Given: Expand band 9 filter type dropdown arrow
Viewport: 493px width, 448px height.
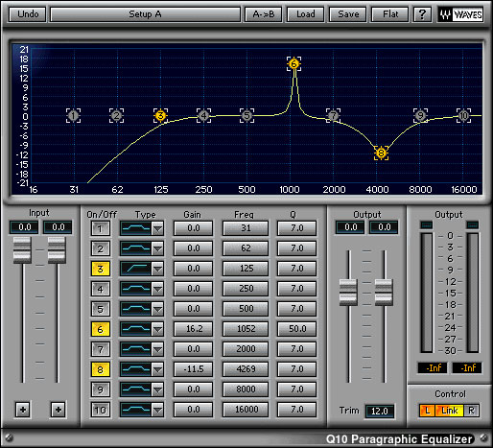Looking at the screenshot, I should coord(157,389).
